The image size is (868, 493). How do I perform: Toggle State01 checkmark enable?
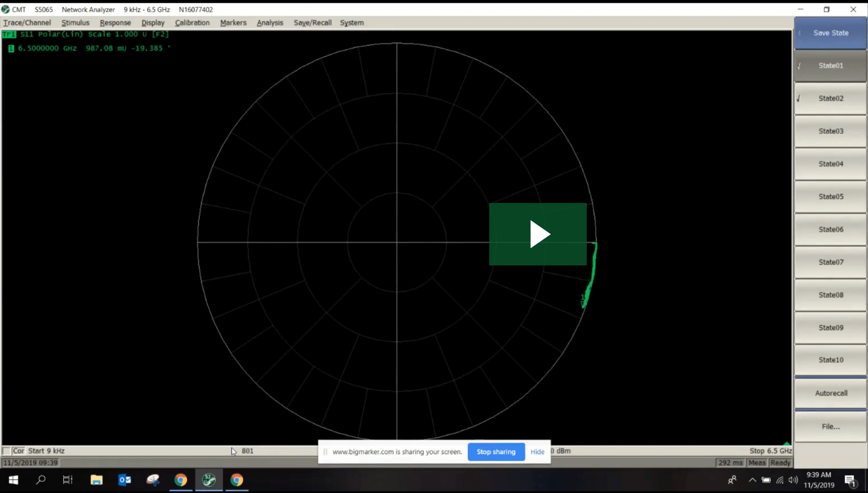[799, 65]
